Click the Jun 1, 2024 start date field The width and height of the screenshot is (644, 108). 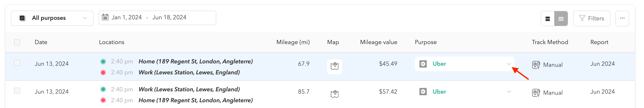tap(127, 17)
